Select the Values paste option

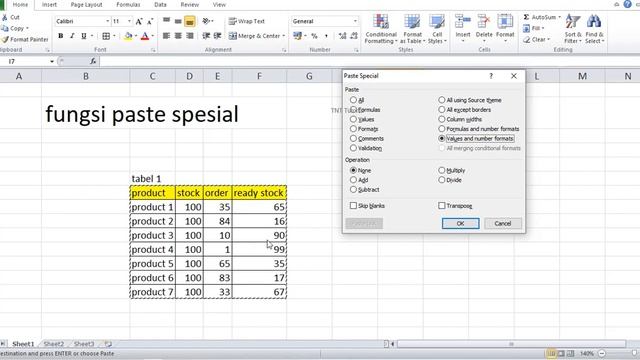click(x=353, y=119)
